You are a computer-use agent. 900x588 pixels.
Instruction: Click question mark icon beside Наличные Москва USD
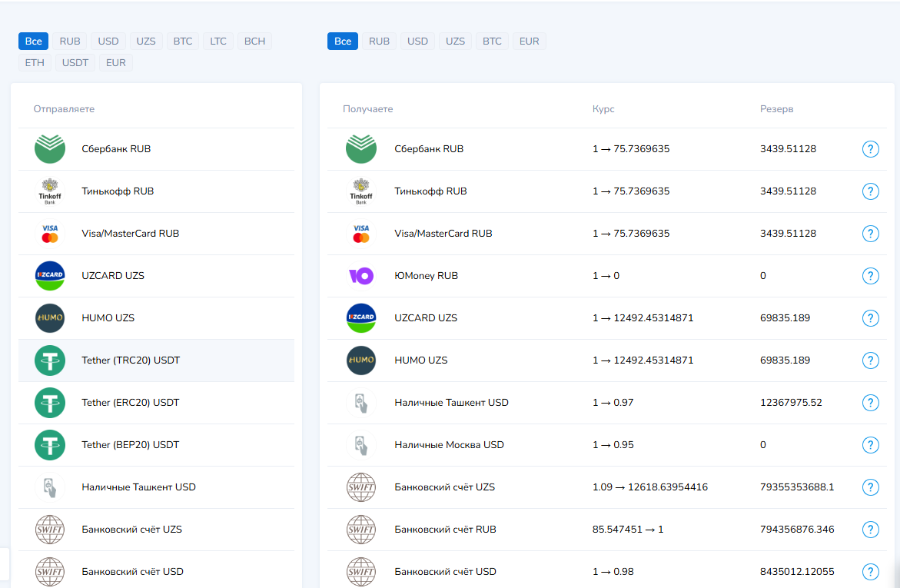tap(870, 445)
